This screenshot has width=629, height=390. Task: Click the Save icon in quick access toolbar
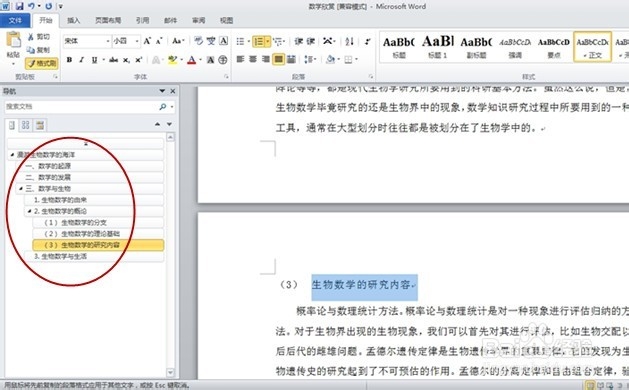[x=19, y=6]
